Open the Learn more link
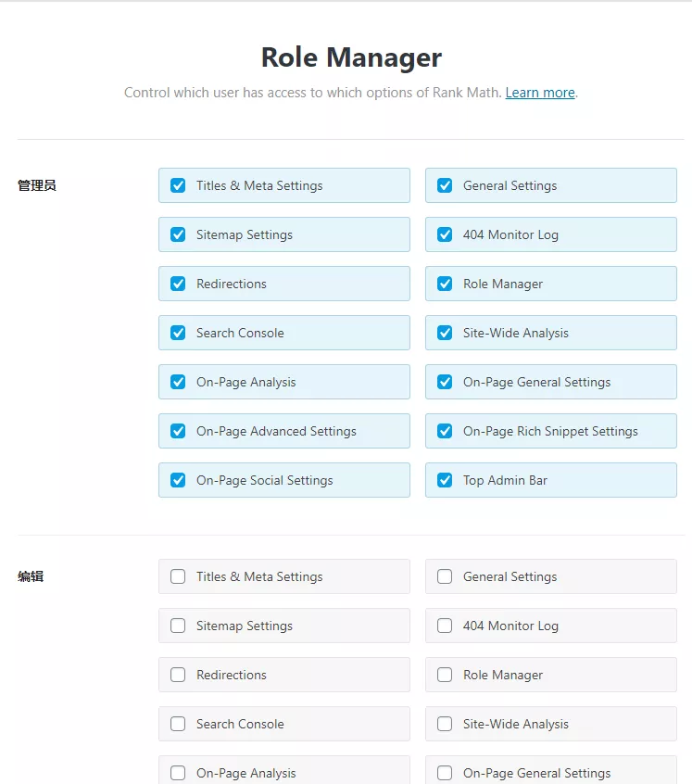This screenshot has height=784, width=692. pyautogui.click(x=540, y=93)
